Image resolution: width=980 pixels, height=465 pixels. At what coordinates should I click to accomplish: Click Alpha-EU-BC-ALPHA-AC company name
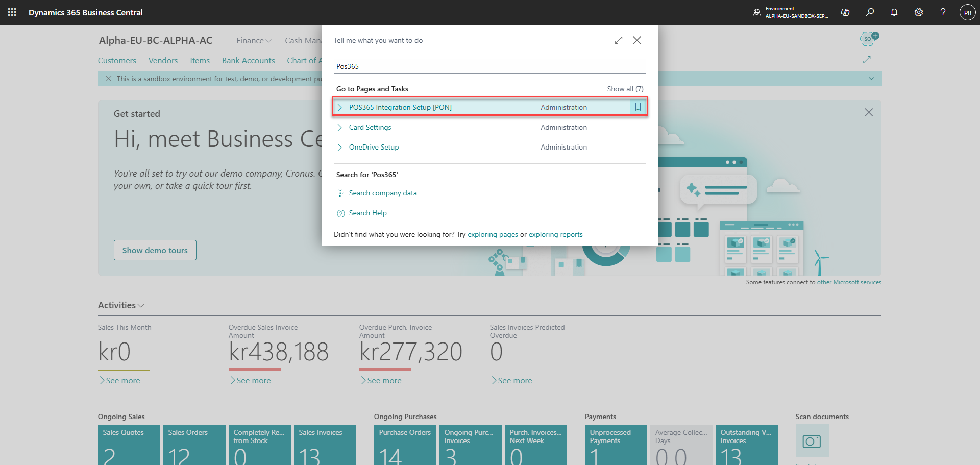tap(156, 40)
